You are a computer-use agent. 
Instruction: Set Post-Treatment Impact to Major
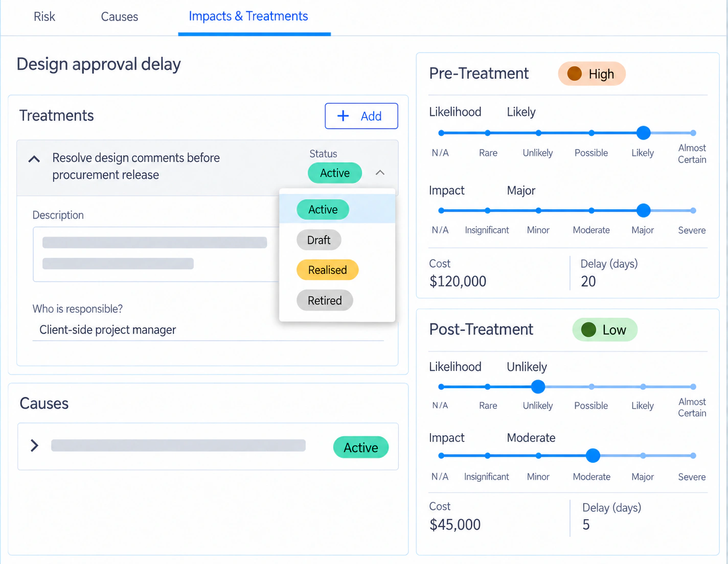(x=643, y=455)
